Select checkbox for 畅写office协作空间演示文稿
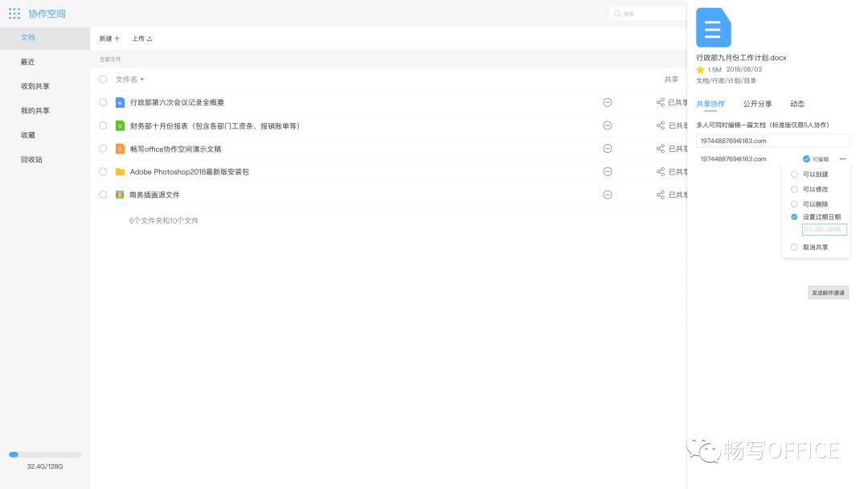The image size is (868, 489). click(103, 149)
